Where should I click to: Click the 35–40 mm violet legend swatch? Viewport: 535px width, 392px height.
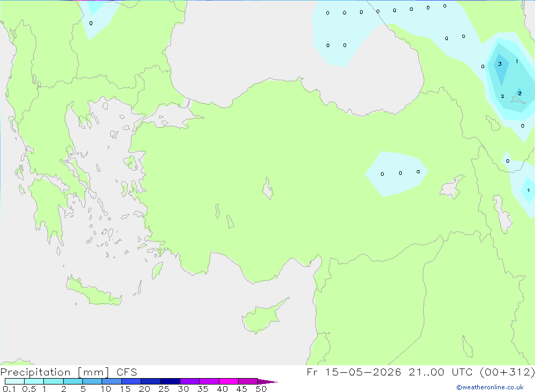pyautogui.click(x=209, y=381)
